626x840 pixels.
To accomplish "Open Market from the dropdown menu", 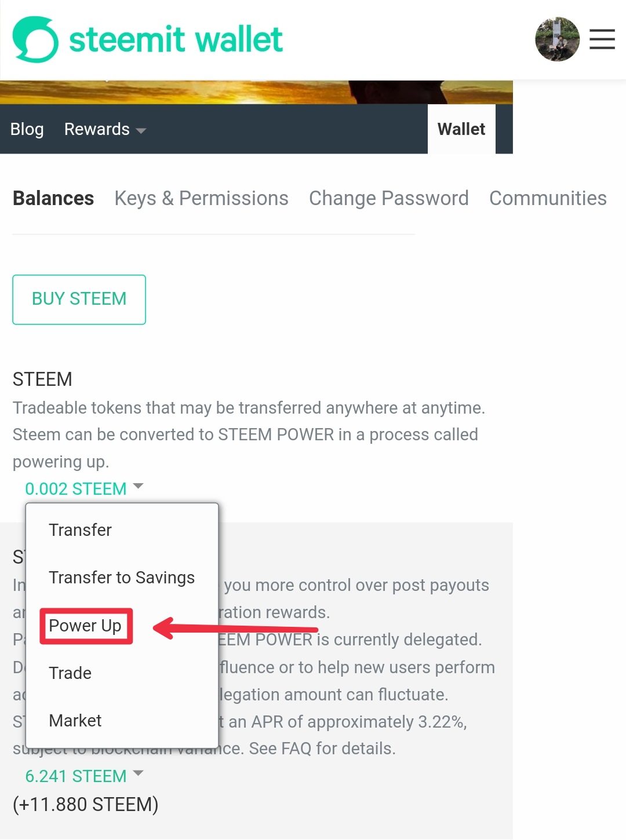I will pyautogui.click(x=75, y=721).
